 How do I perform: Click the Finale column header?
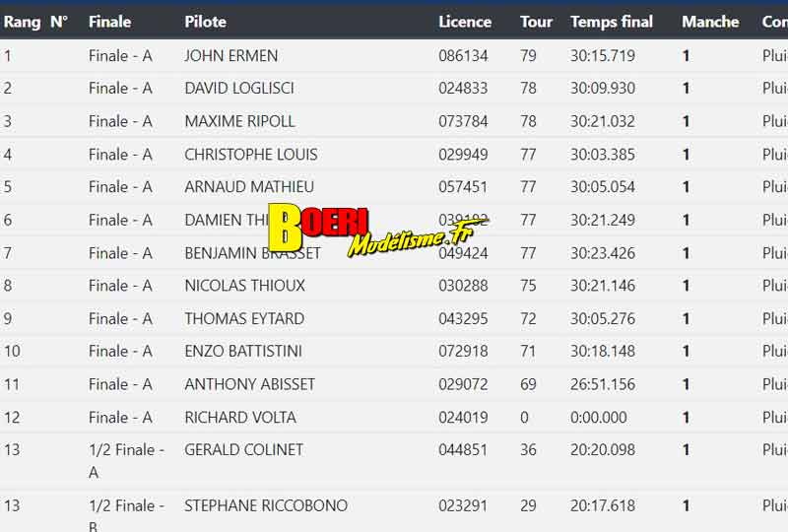point(109,22)
